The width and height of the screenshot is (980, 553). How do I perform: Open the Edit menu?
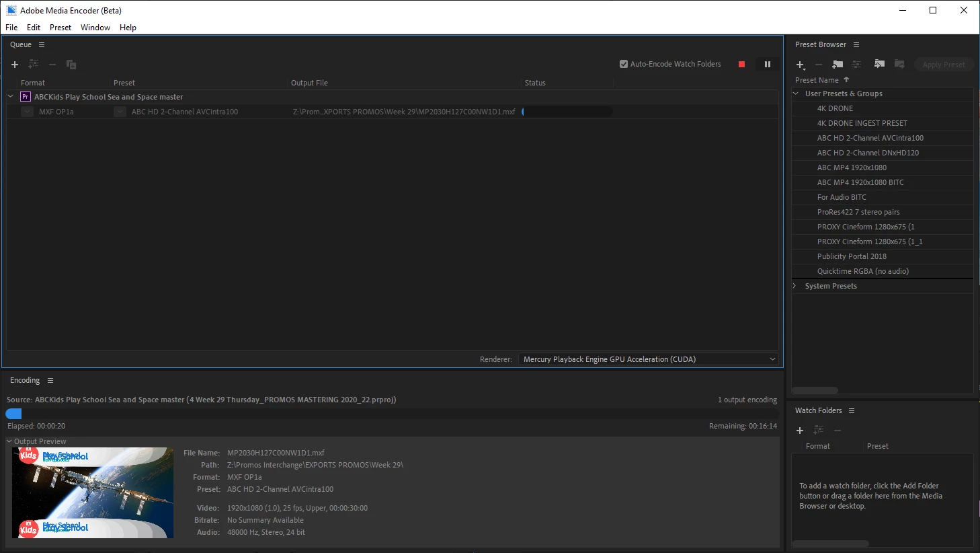[x=34, y=28]
